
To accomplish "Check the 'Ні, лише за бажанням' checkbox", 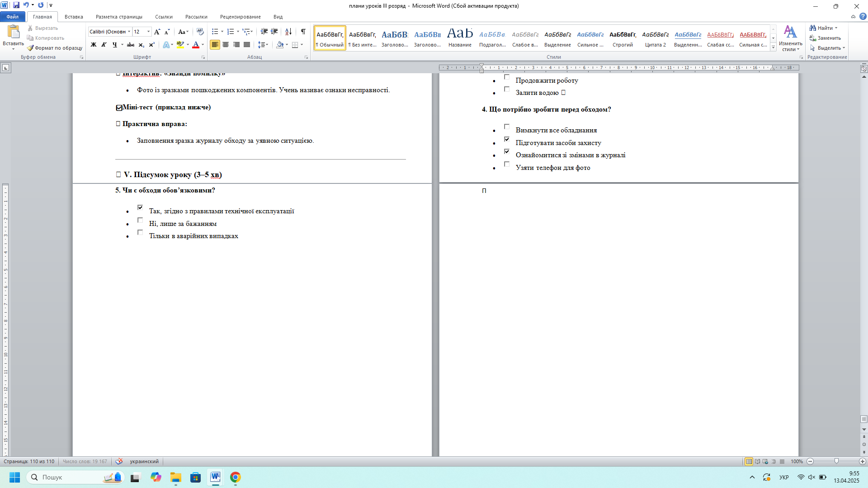I will [x=140, y=221].
